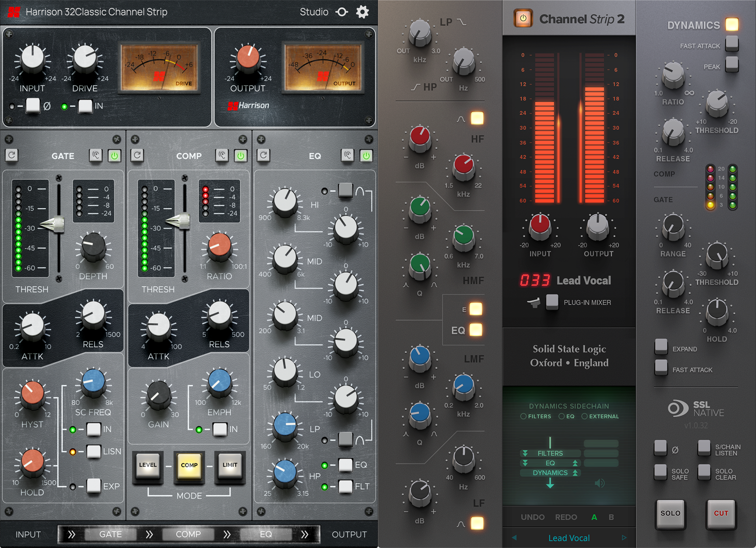Power off Channel Strip 2 with its power icon
Image resolution: width=756 pixels, height=548 pixels.
click(x=522, y=19)
